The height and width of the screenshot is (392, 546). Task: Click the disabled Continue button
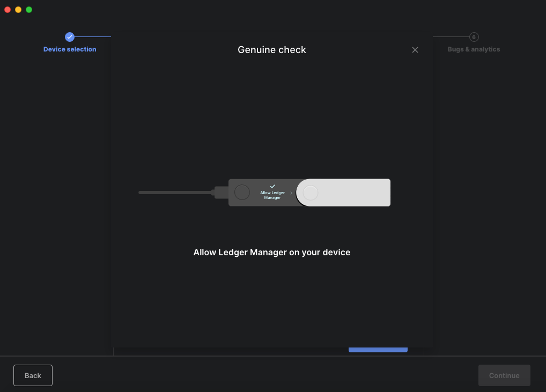click(504, 375)
